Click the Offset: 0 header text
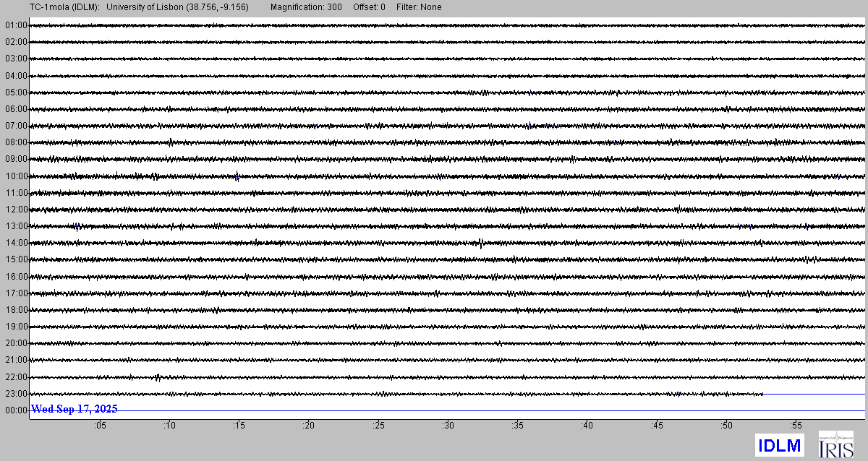Screen dimensions: 868x461 (369, 7)
